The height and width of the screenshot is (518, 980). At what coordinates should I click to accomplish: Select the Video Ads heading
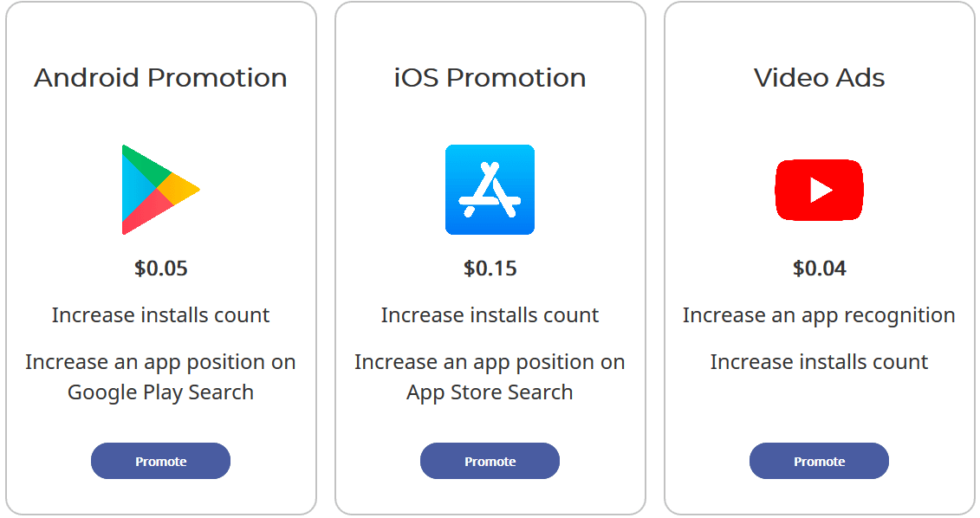820,78
